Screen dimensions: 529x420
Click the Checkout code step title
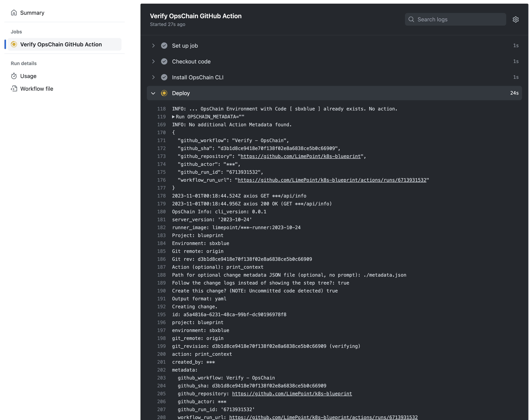pos(191,62)
